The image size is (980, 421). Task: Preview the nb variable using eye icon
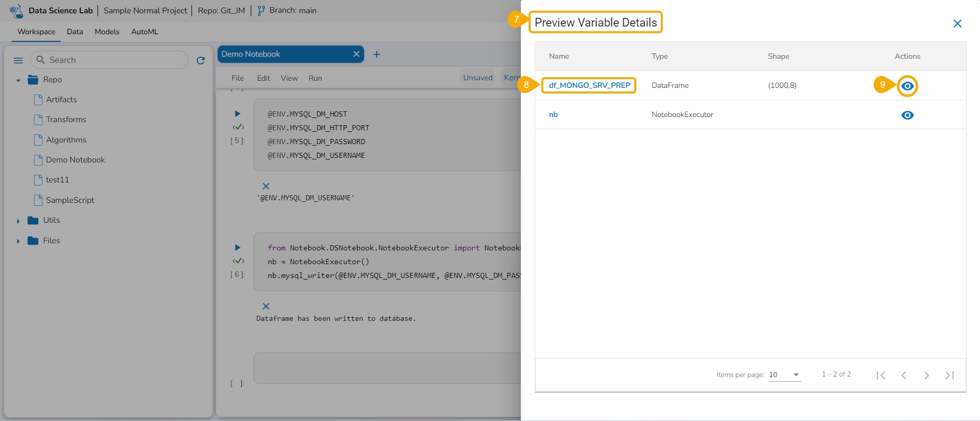pyautogui.click(x=907, y=115)
